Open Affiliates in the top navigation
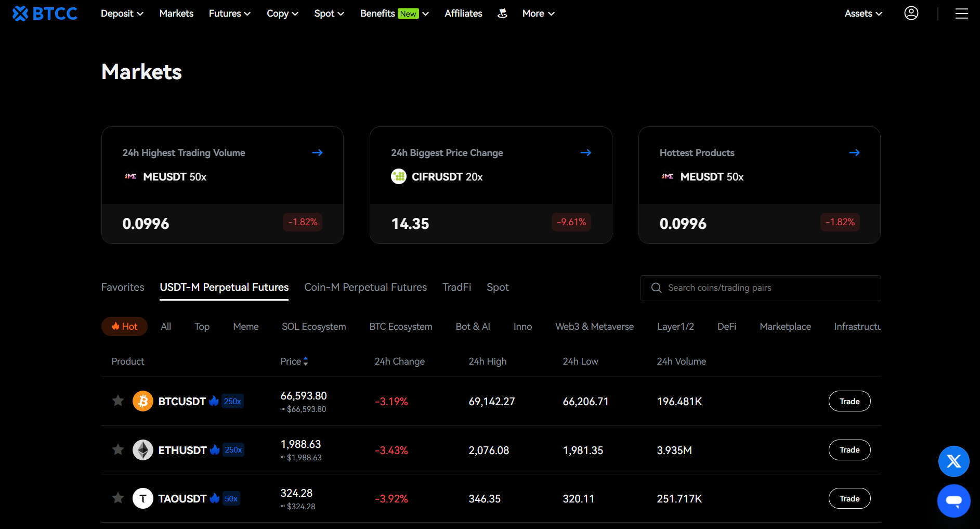 [463, 14]
